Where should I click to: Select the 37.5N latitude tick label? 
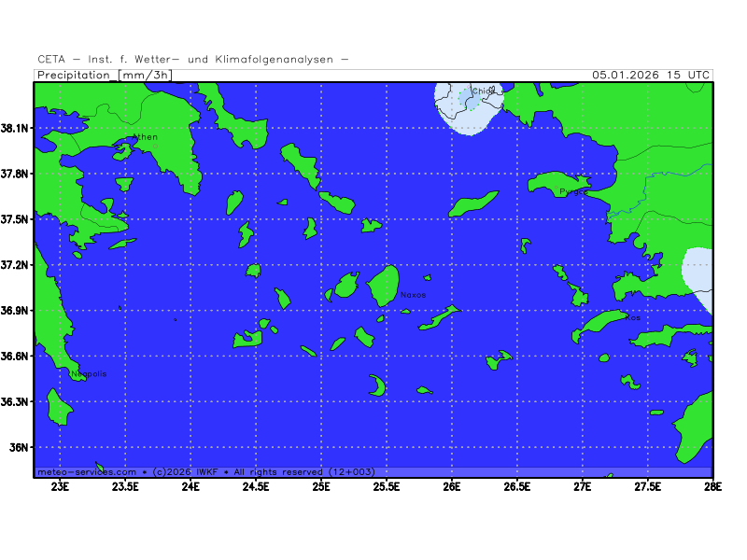pos(17,219)
